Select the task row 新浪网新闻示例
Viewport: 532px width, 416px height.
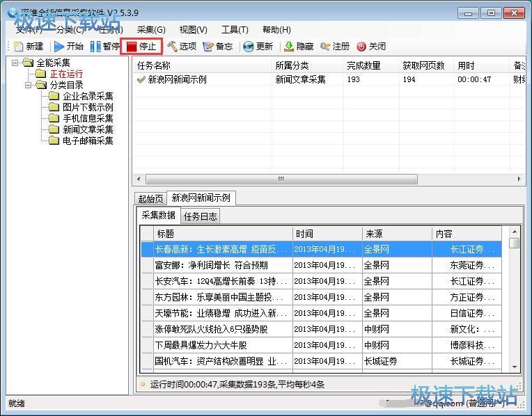(x=329, y=80)
